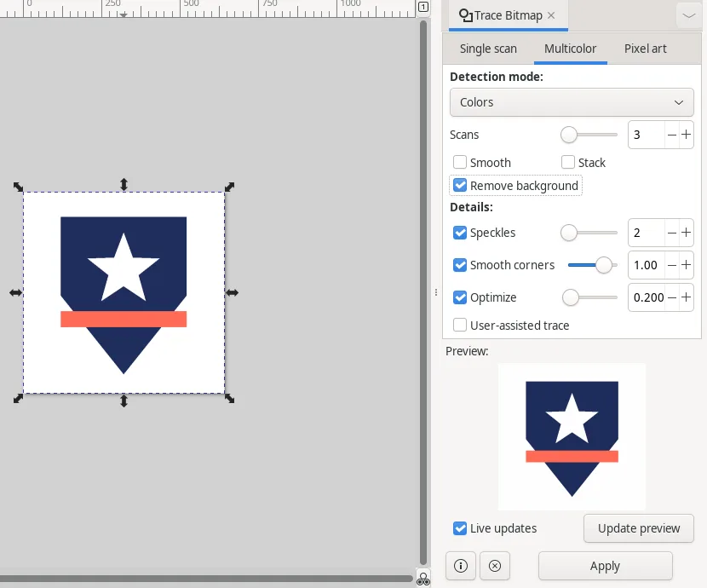Decrease the Speckles value with minus
The height and width of the screenshot is (588, 707).
point(672,233)
